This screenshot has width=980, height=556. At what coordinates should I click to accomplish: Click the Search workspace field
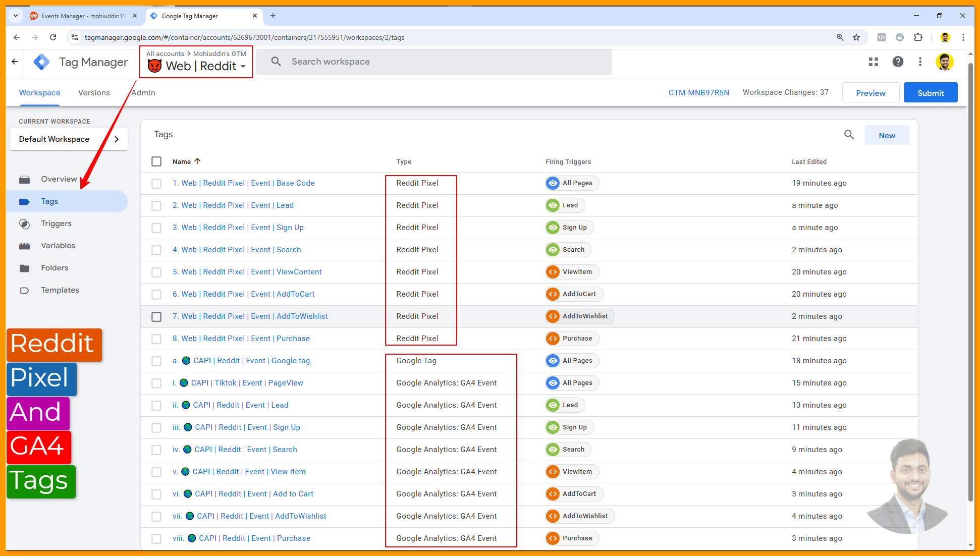434,62
